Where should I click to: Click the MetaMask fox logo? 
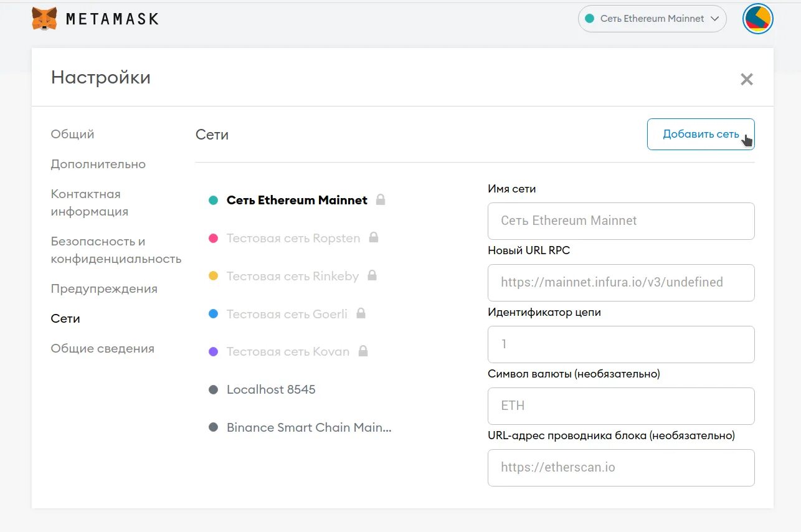pos(44,19)
